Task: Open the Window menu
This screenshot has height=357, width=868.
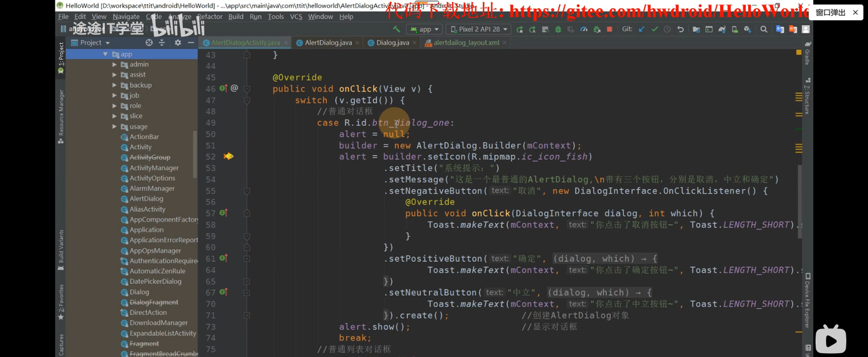Action: click(x=321, y=16)
